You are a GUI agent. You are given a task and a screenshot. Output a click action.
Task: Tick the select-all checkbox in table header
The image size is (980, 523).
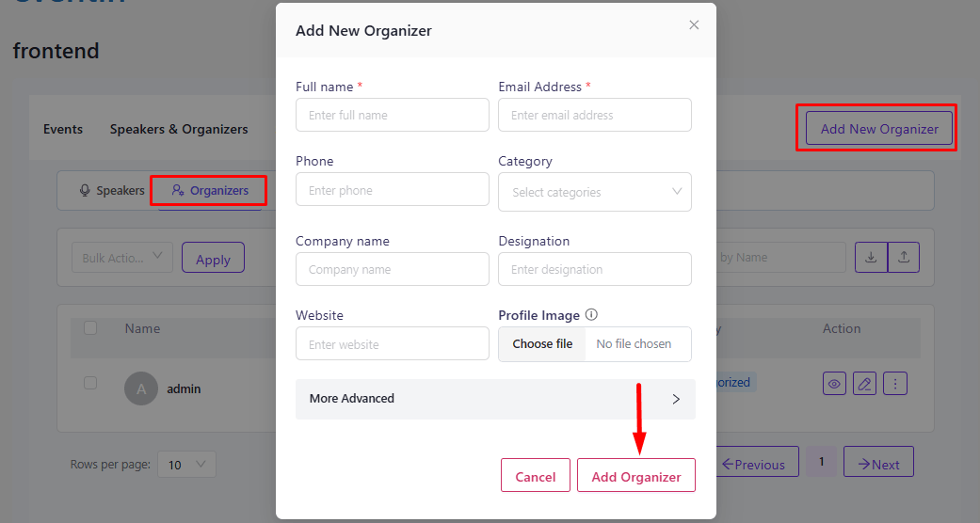[90, 328]
